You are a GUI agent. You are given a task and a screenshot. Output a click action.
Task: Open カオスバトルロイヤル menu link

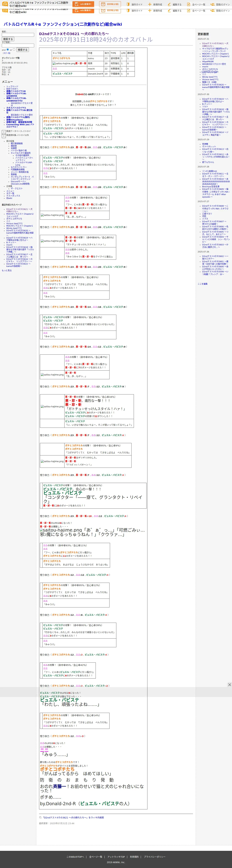pos(16,108)
